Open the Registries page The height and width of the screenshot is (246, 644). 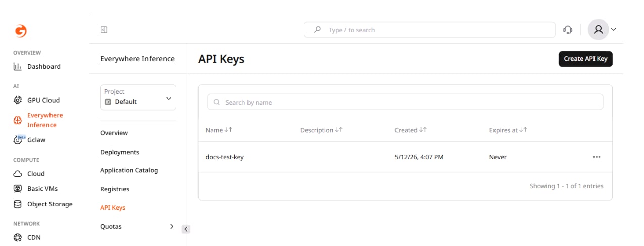[115, 189]
